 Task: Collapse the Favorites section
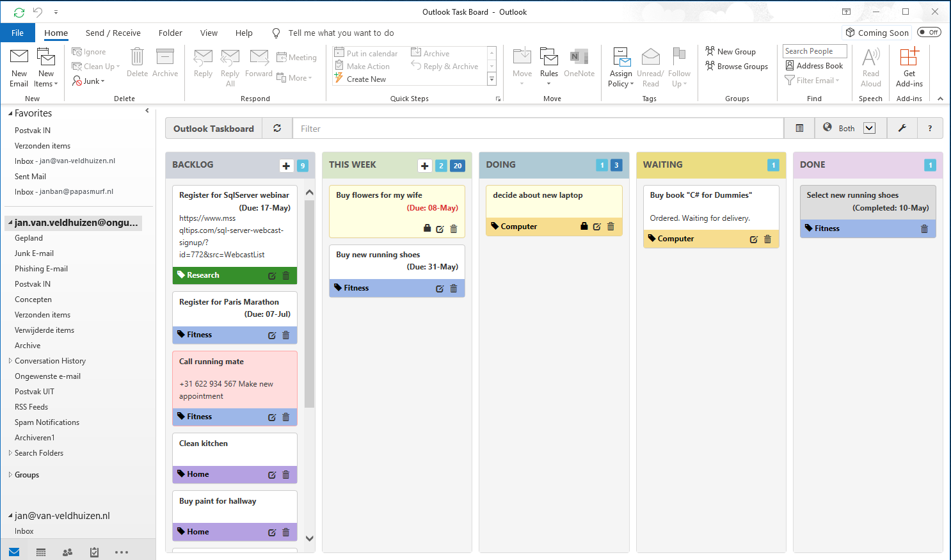pos(10,113)
